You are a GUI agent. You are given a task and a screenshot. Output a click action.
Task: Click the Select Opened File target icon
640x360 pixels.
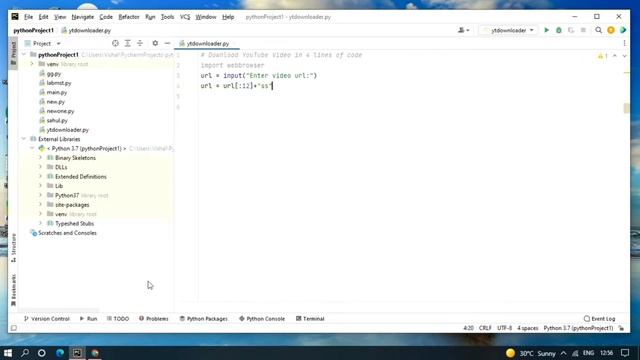click(115, 43)
